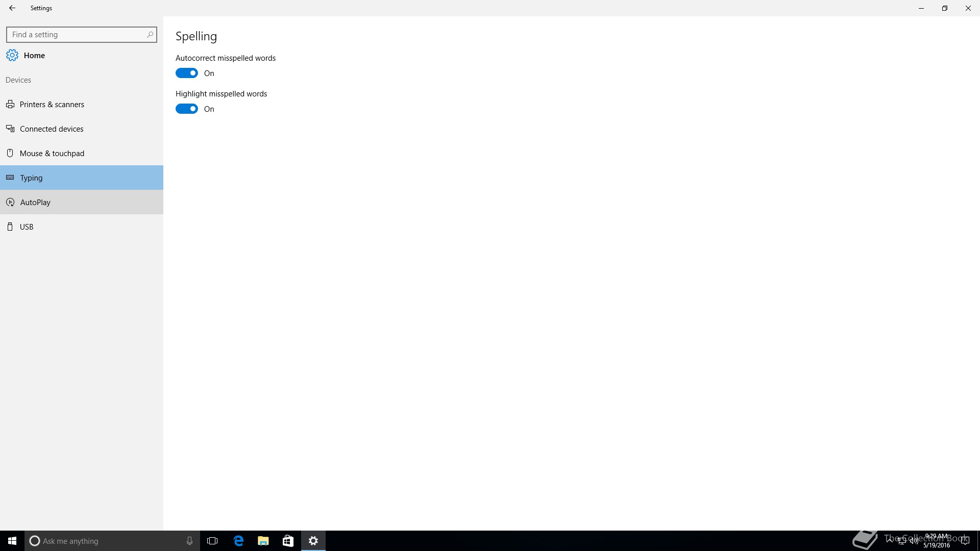The image size is (980, 551).
Task: Click the Find a setting field
Action: [x=77, y=35]
